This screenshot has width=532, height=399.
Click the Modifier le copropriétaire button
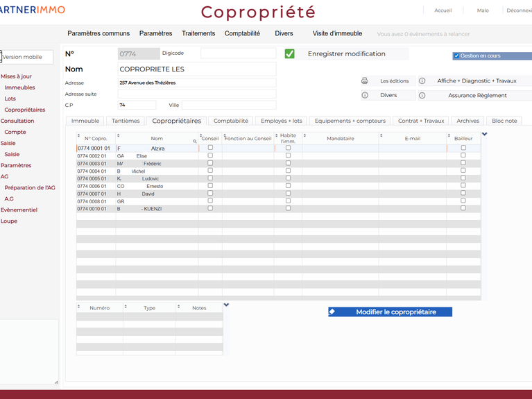coord(390,312)
